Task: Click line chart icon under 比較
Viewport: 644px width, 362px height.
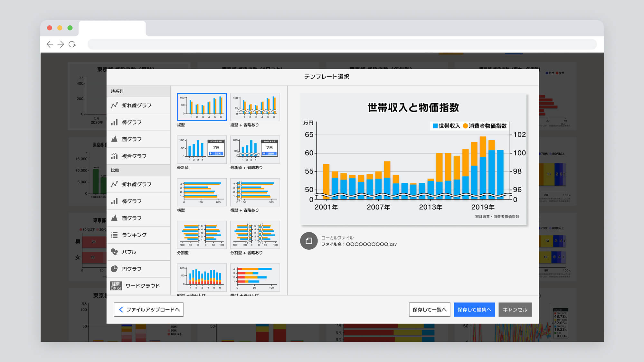Action: 114,184
